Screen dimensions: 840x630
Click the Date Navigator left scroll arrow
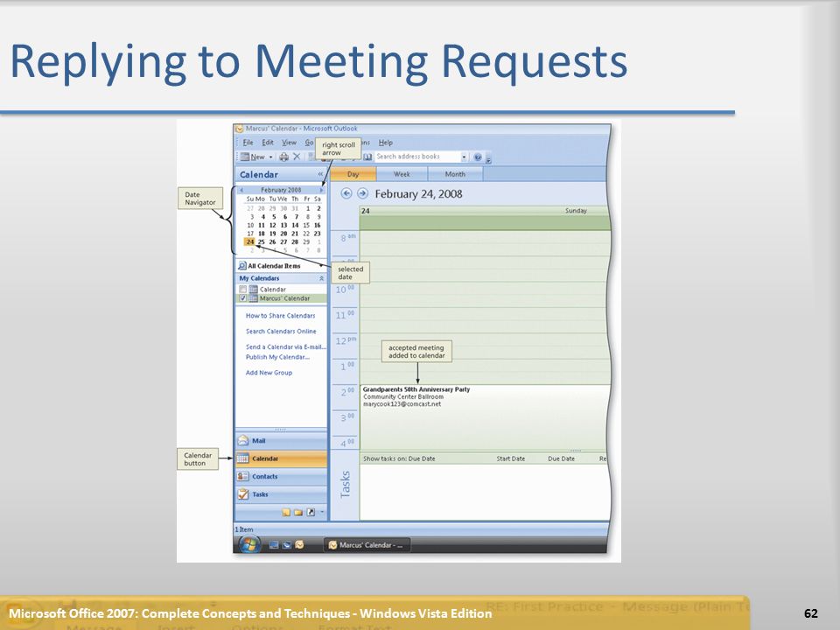tap(241, 190)
